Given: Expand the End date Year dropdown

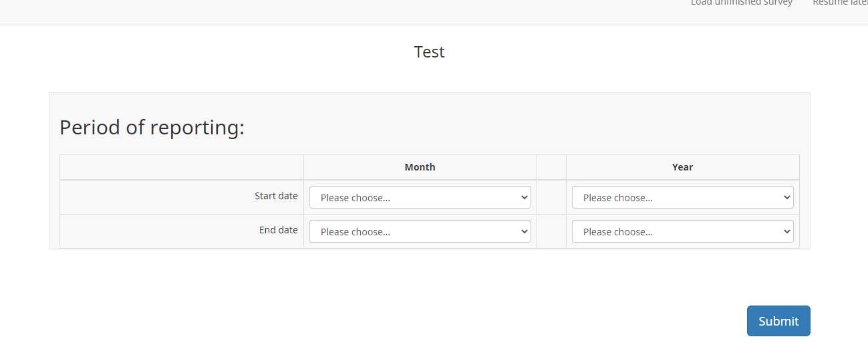Looking at the screenshot, I should [682, 232].
